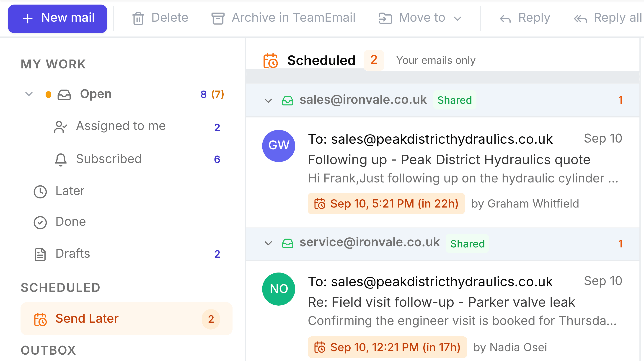This screenshot has height=361, width=644.
Task: Compose with the New mail button
Action: [57, 18]
